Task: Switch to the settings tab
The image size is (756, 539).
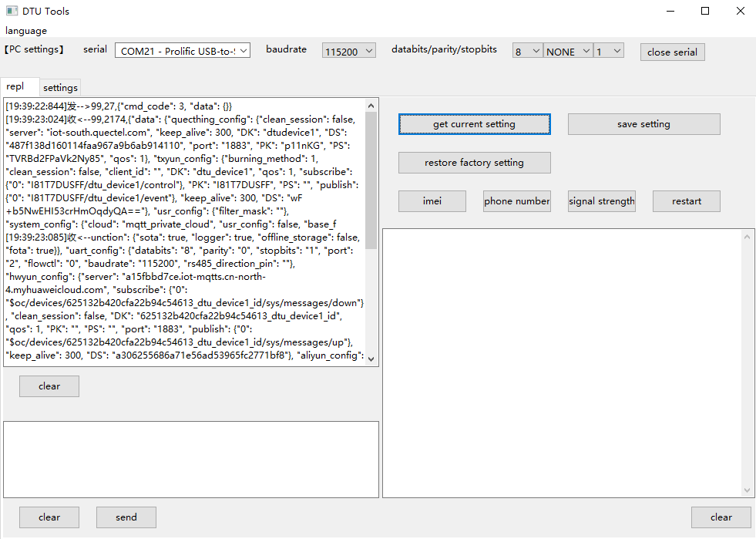Action: pyautogui.click(x=59, y=87)
